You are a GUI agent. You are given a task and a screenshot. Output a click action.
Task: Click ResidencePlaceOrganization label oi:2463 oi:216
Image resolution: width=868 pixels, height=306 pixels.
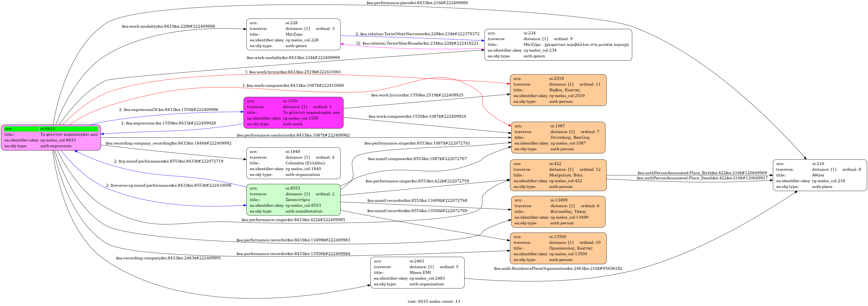pyautogui.click(x=558, y=269)
